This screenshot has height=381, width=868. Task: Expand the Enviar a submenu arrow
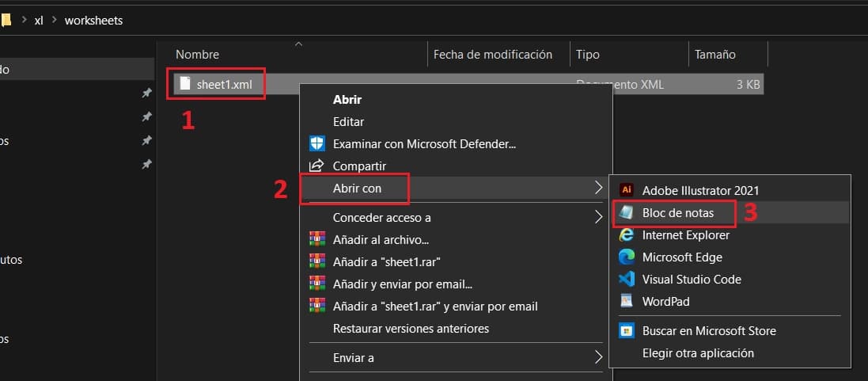598,357
